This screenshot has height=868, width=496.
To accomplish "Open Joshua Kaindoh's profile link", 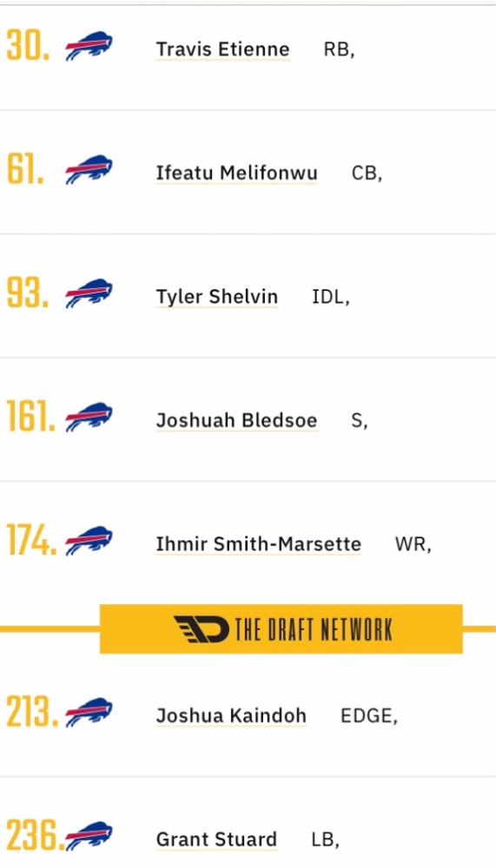I will click(x=231, y=716).
